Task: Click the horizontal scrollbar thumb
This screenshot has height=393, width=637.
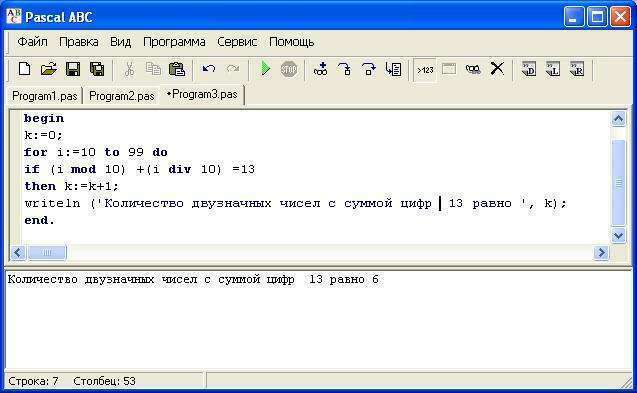Action: click(47, 253)
